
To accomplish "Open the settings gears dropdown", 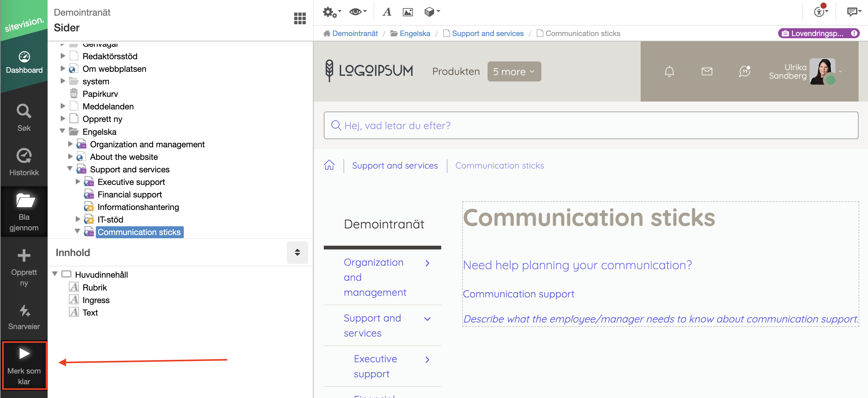I will point(332,12).
